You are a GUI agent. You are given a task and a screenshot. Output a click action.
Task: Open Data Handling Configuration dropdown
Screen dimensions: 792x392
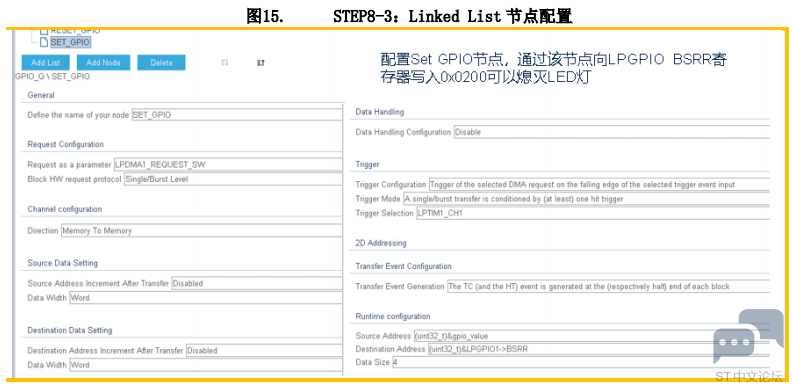[x=612, y=132]
